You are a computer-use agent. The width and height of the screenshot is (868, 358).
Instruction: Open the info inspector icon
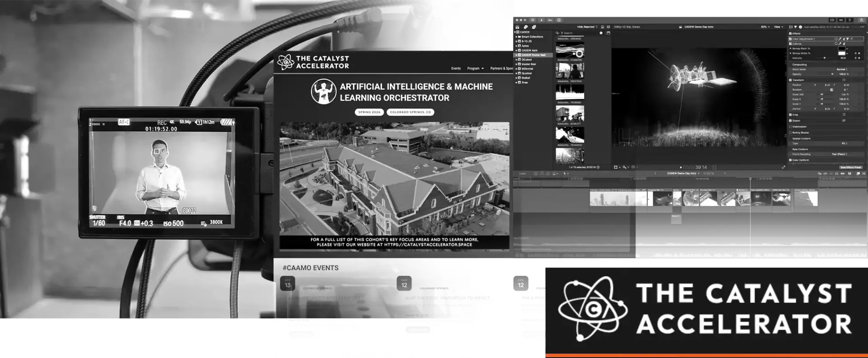pos(800,27)
